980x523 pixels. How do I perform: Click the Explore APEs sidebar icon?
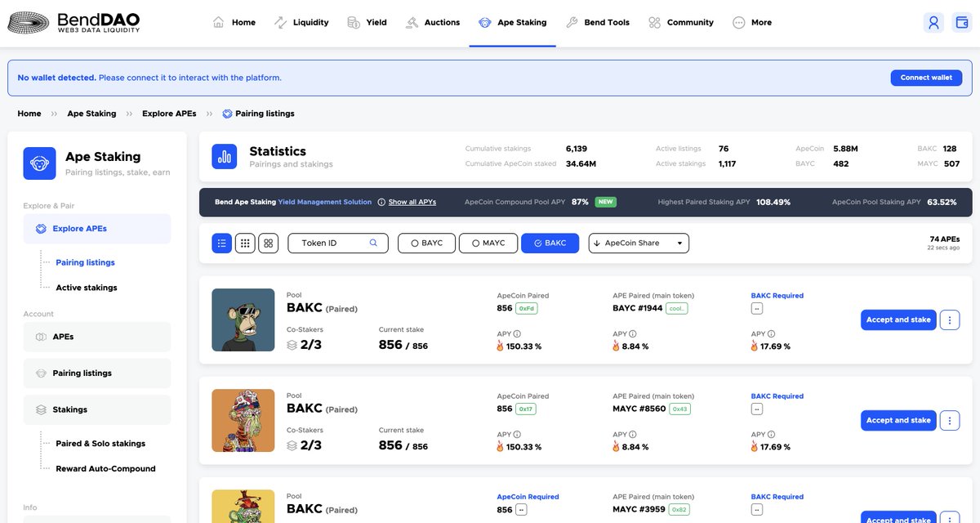click(41, 229)
